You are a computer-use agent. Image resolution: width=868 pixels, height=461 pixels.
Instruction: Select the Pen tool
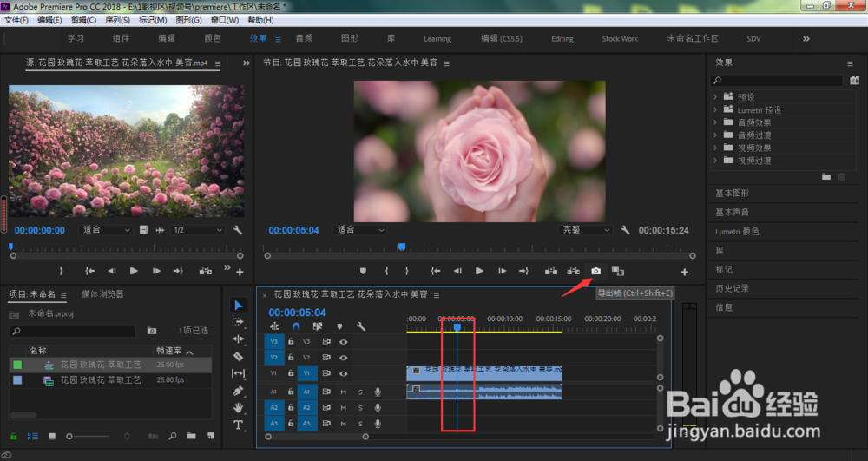tap(238, 391)
